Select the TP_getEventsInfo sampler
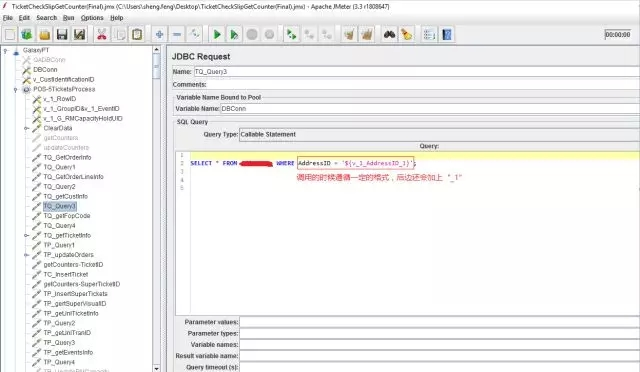 pos(68,353)
